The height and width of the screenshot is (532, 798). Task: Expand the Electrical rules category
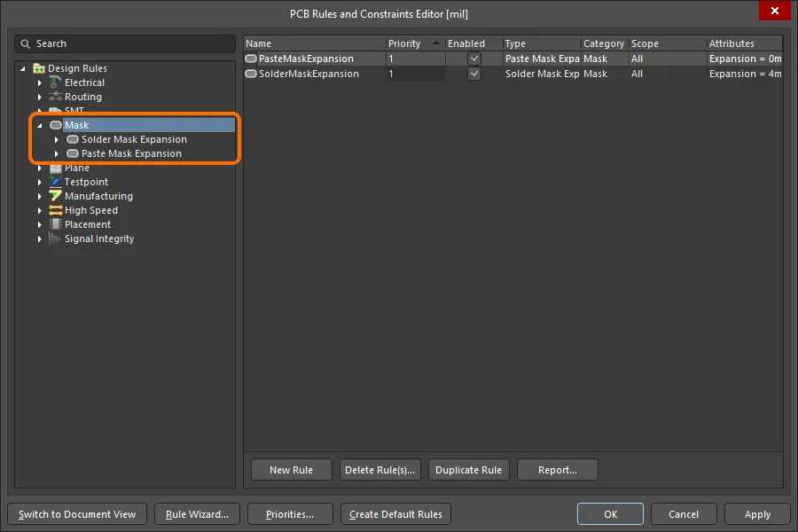tap(40, 82)
